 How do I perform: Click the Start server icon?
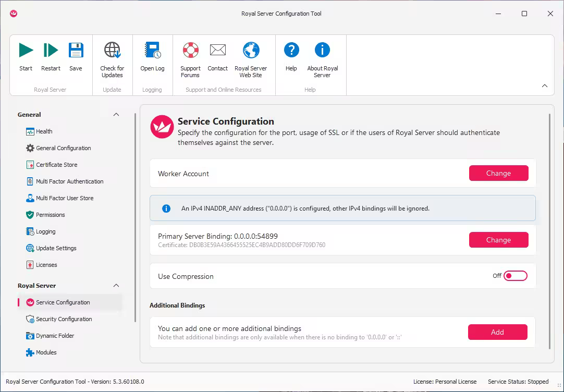(26, 51)
